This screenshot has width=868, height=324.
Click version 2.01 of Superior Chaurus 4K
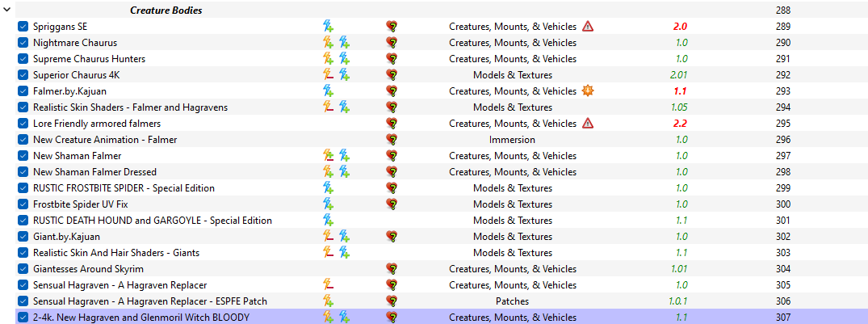coord(679,75)
